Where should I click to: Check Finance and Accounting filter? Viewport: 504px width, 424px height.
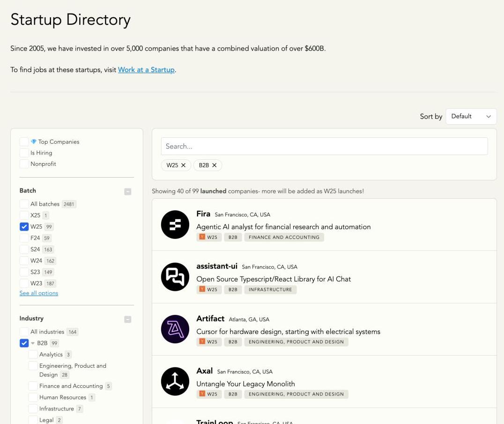tap(33, 386)
